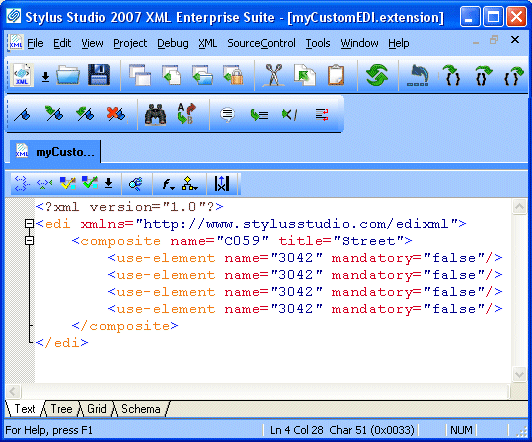Open the View menu
The image size is (532, 442).
click(x=92, y=43)
